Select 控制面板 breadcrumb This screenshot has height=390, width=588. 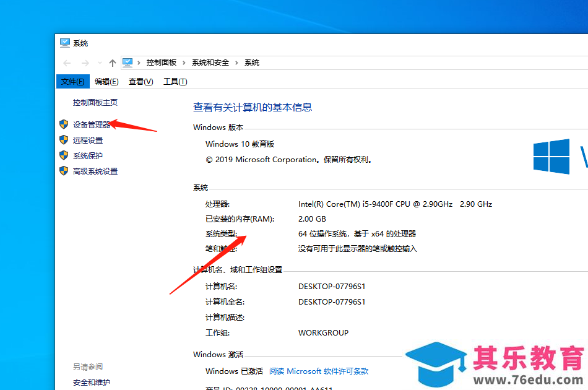(x=162, y=63)
